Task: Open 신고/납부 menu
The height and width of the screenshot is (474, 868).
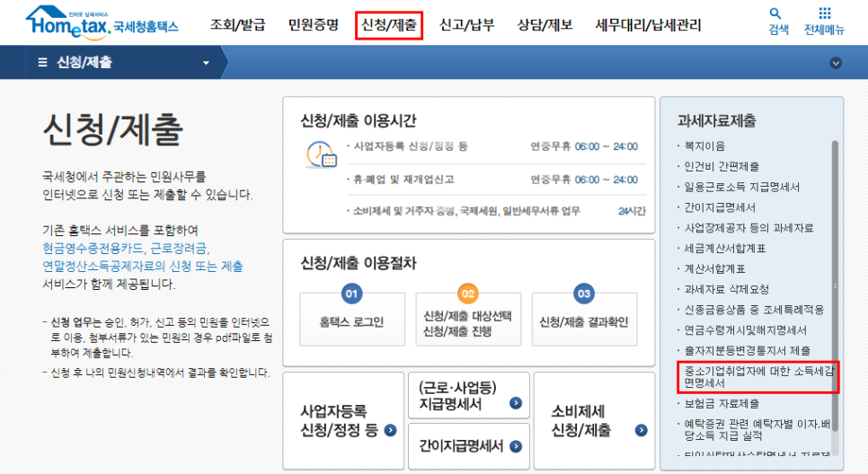Action: click(466, 25)
